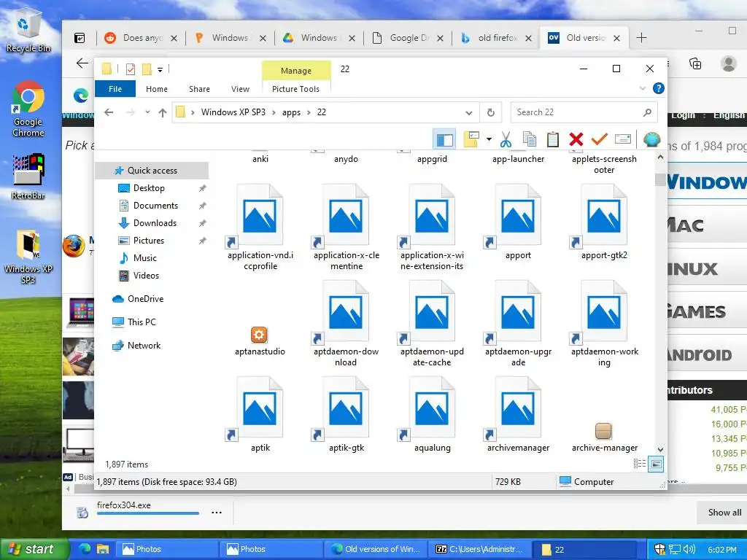Click the paste clipboard toolbar icon
Screen dimensions: 747x560
(553, 139)
